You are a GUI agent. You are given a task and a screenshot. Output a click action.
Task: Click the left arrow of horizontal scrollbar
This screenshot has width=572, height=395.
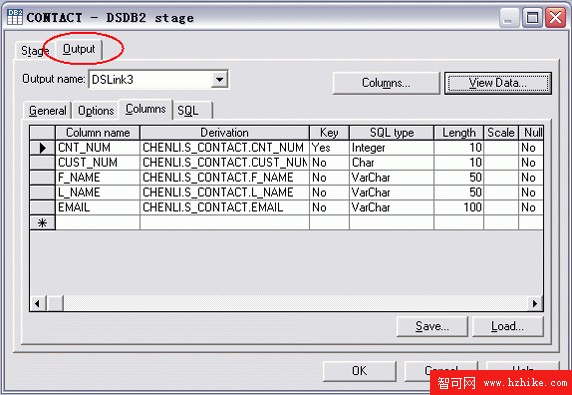coord(38,303)
